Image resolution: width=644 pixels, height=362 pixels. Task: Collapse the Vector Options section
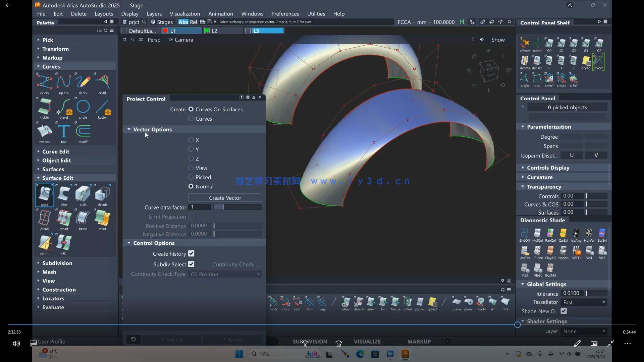129,129
